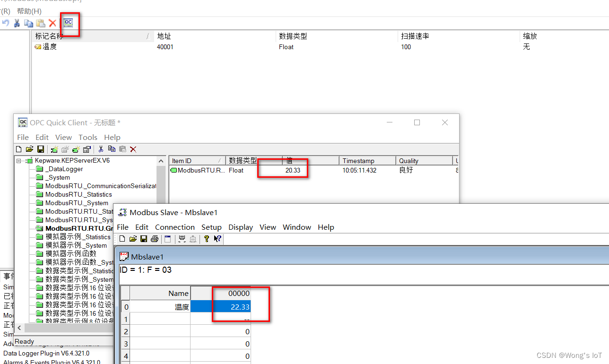Open 帮助(H) menu in KEPServer window
The width and height of the screenshot is (609, 364).
click(29, 11)
